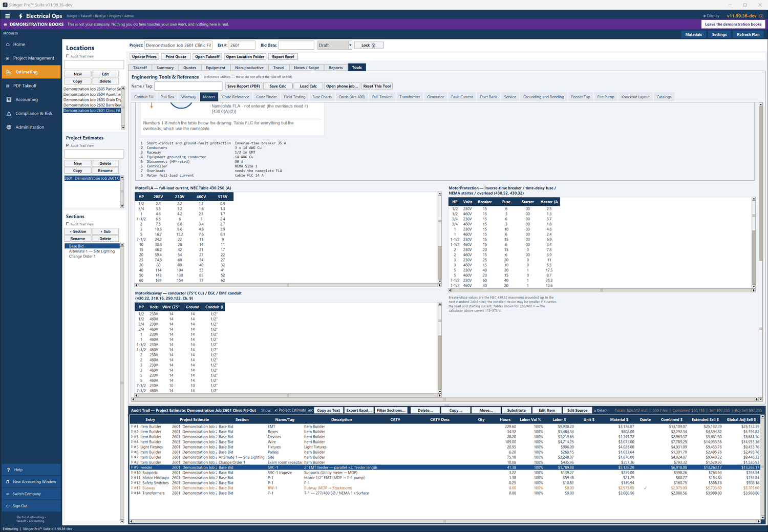This screenshot has height=532, width=768.
Task: Open the Project Management module icon
Action: coord(8,58)
